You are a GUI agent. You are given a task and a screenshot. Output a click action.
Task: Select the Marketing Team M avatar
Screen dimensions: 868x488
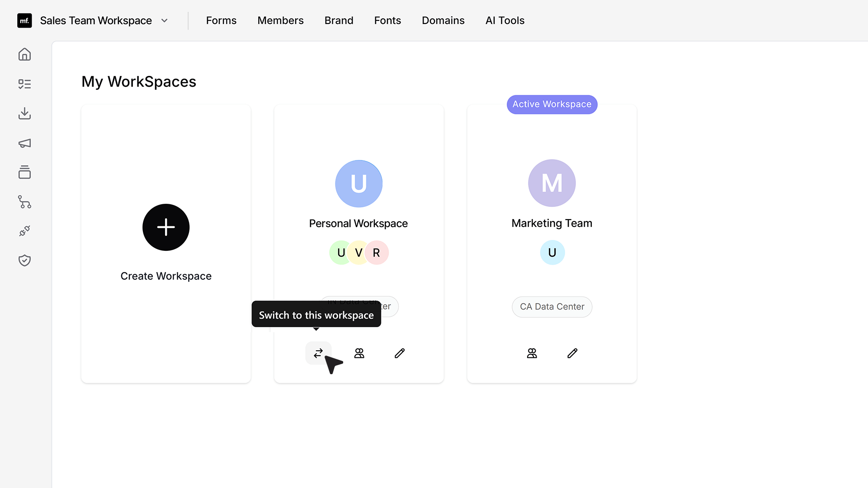[552, 183]
